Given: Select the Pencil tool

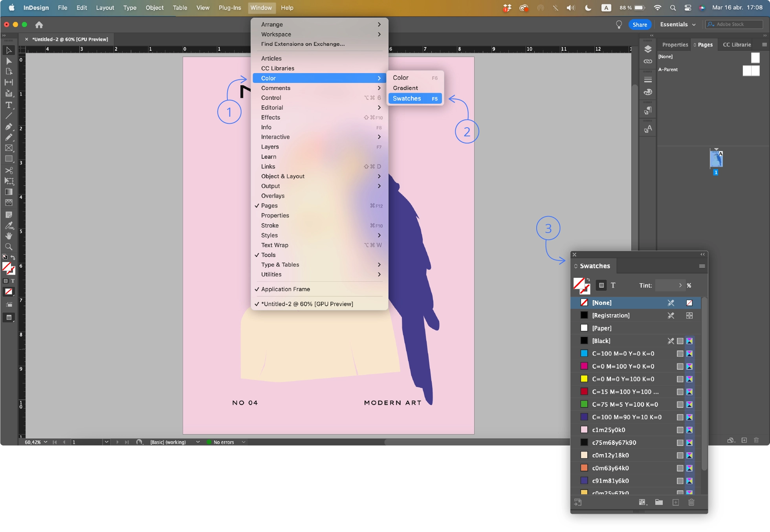Looking at the screenshot, I should (9, 137).
